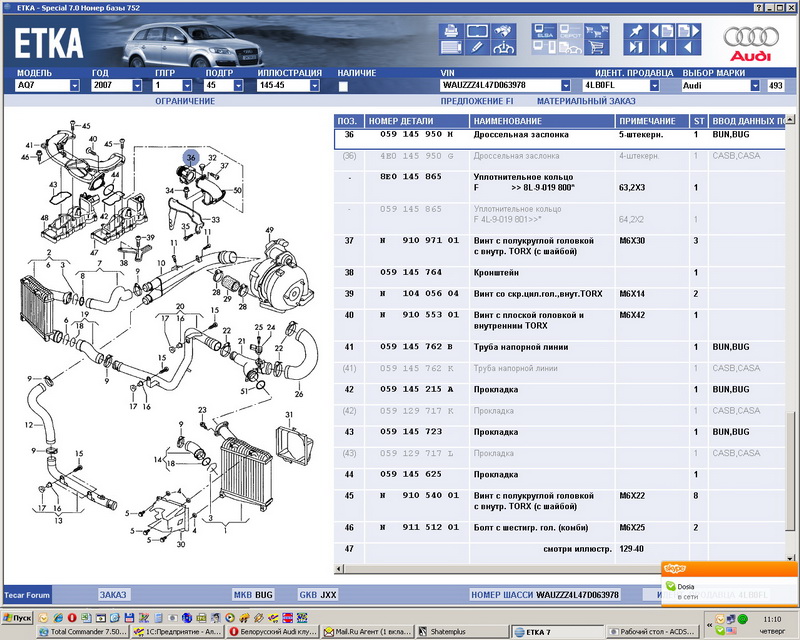The width and height of the screenshot is (800, 640).
Task: Click the pushpin icon
Action: coord(636,31)
